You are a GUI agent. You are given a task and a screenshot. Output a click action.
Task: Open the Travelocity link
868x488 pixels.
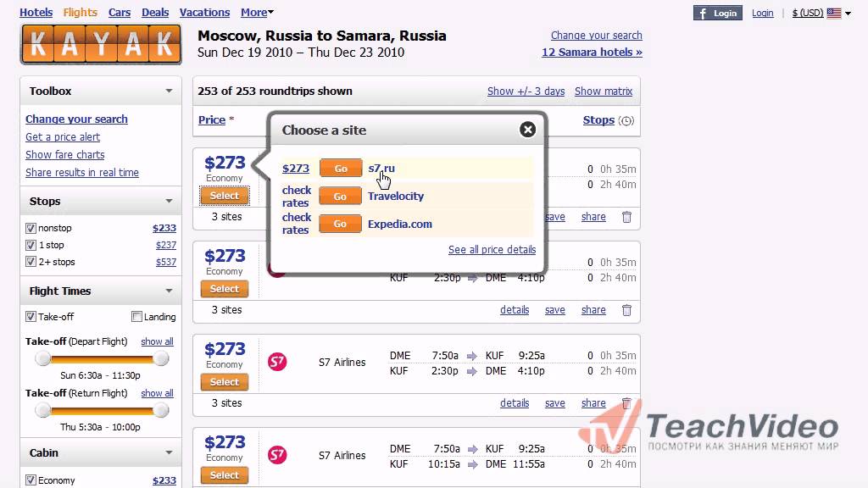point(396,196)
